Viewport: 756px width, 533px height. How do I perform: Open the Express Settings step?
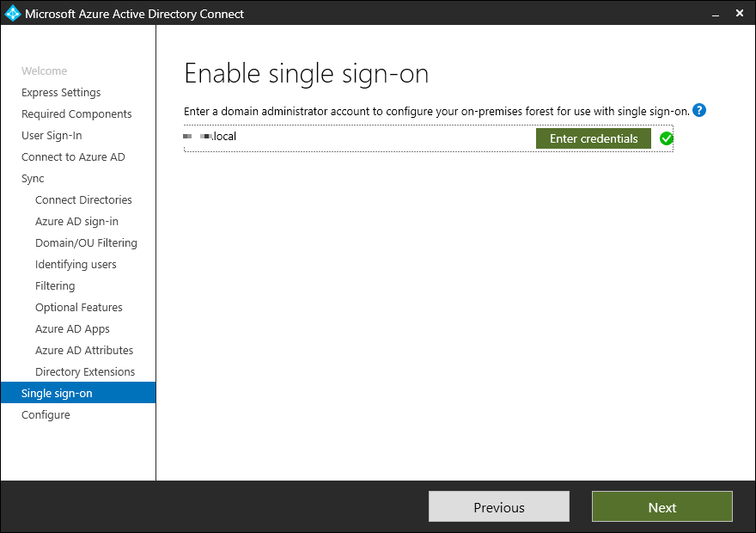click(61, 93)
